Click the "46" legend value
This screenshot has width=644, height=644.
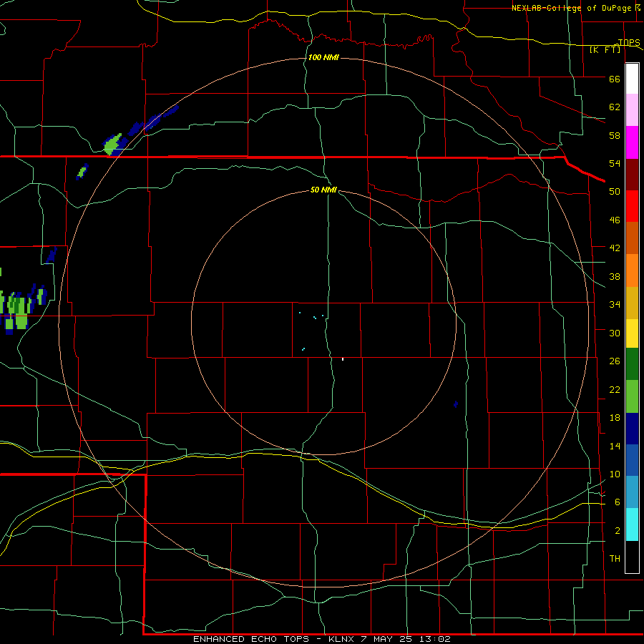[x=615, y=220]
